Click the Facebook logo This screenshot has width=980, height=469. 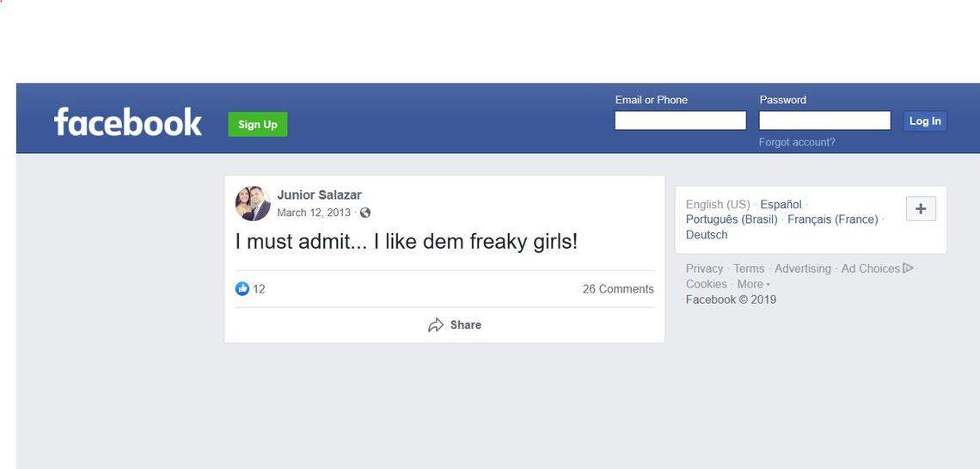[128, 122]
